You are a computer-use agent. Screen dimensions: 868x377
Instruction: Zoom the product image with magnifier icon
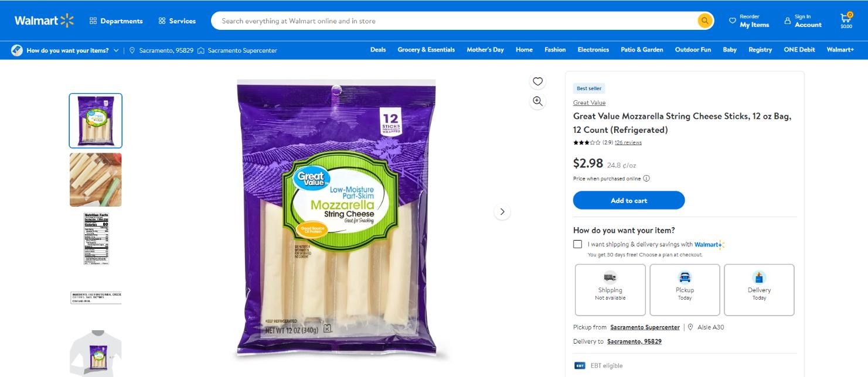pos(537,100)
